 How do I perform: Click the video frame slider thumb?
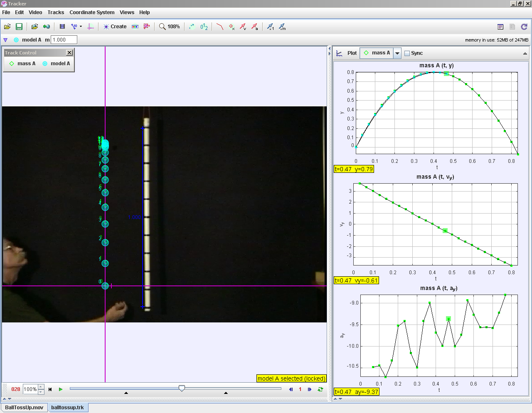[x=182, y=388]
